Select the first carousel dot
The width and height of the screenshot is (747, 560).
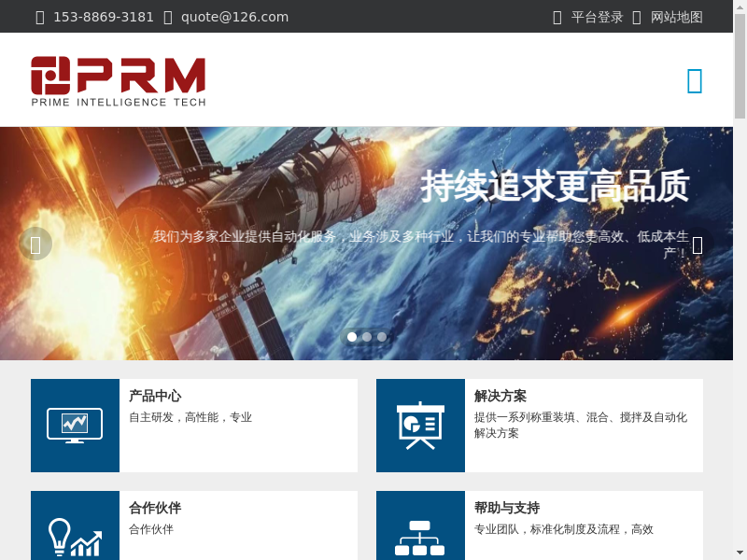pos(352,337)
